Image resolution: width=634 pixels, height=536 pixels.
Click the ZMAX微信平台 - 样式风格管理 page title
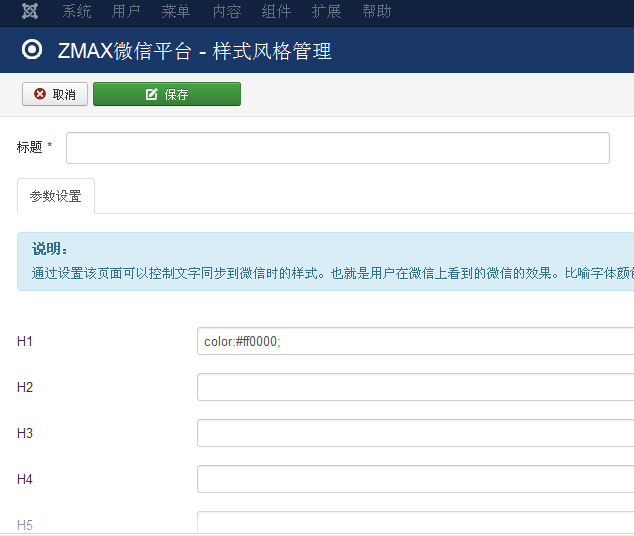click(194, 51)
